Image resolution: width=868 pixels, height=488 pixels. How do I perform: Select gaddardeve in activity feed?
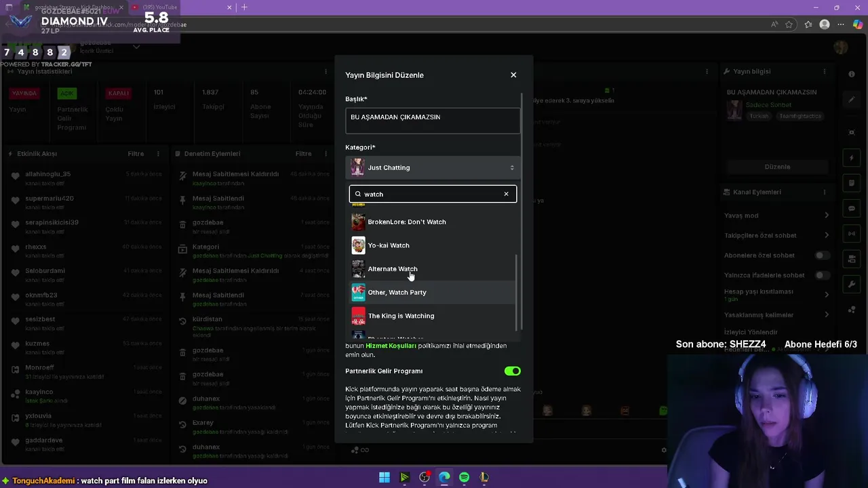coord(44,441)
